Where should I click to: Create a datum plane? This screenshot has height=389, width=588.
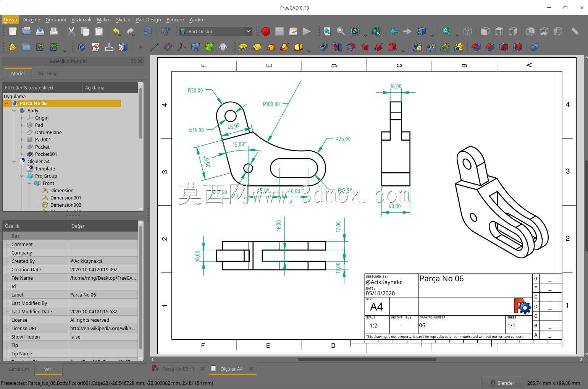(168, 47)
